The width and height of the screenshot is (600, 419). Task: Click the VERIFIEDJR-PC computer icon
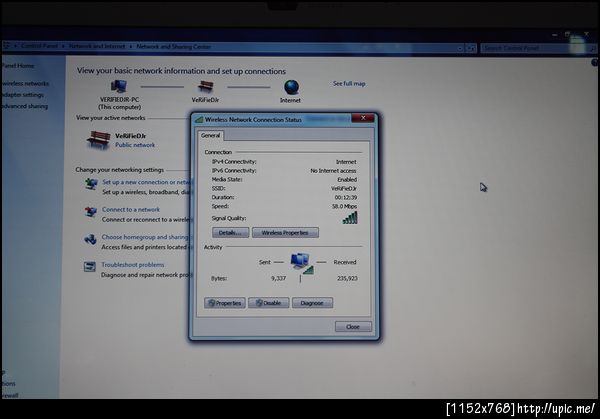coord(119,86)
